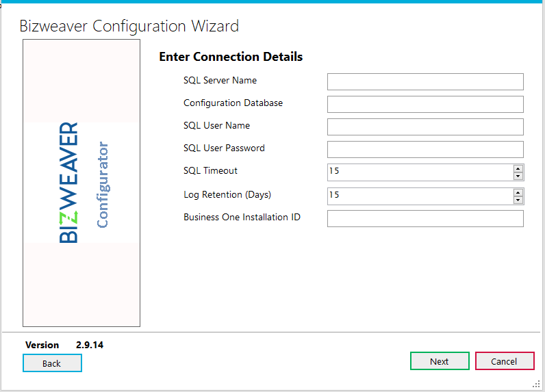Click into the SQL User Password field
This screenshot has width=545, height=392.
coord(425,149)
